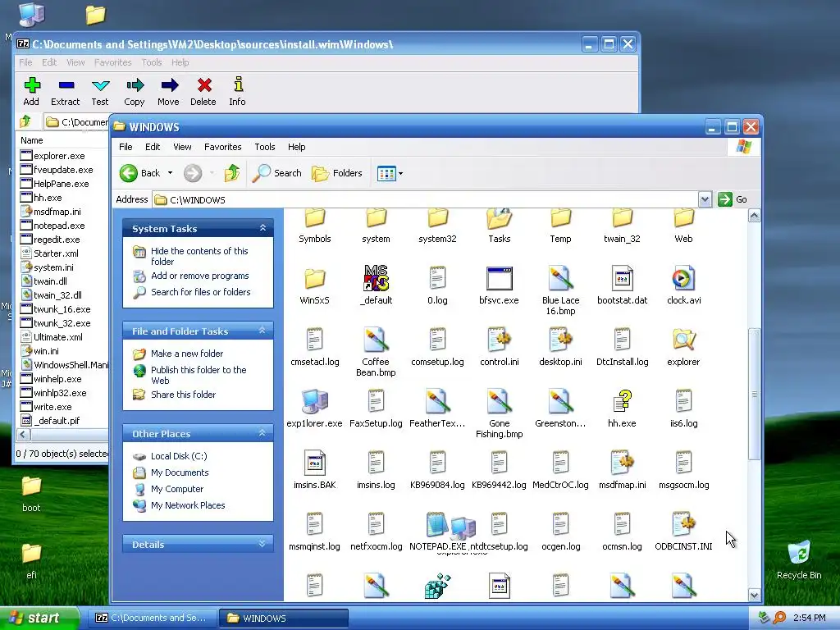
Task: Click the red Delete icon in 7-Zip
Action: point(204,85)
